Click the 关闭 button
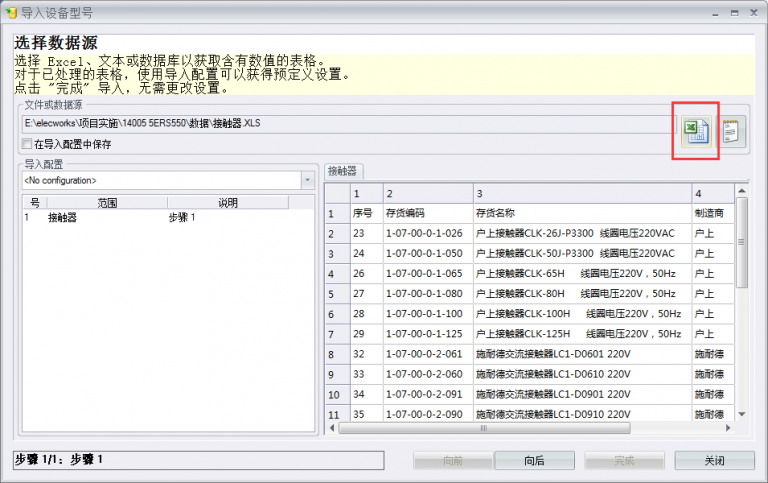This screenshot has height=483, width=768. (x=714, y=460)
